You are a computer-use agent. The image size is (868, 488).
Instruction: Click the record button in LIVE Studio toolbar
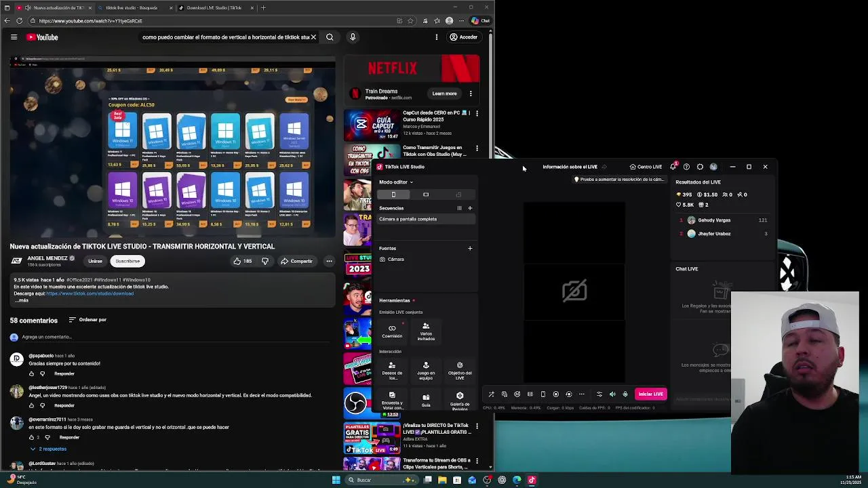[x=555, y=394]
